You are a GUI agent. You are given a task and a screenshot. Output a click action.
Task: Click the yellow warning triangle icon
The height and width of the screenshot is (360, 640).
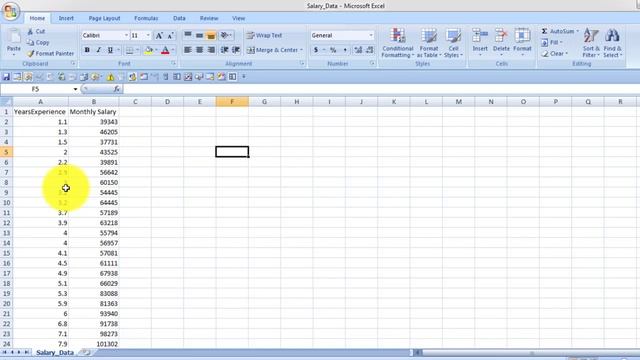pyautogui.click(x=110, y=77)
